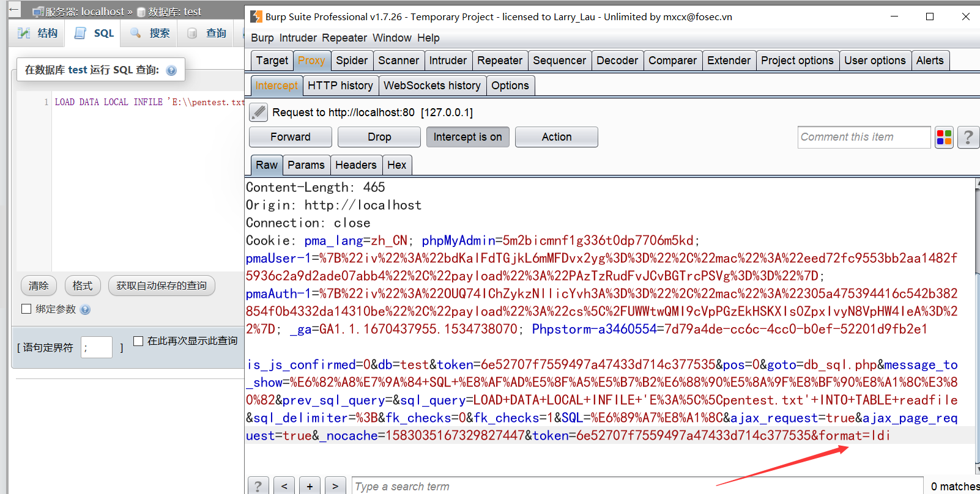Click the 格式 format button in phpMyAdmin

(83, 286)
